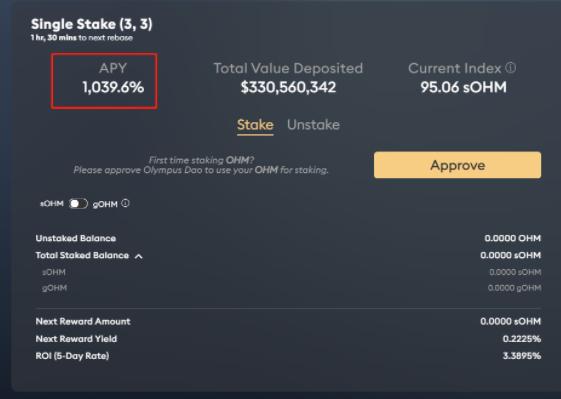The height and width of the screenshot is (399, 561).
Task: Click the gOHM info icon
Action: tap(125, 203)
